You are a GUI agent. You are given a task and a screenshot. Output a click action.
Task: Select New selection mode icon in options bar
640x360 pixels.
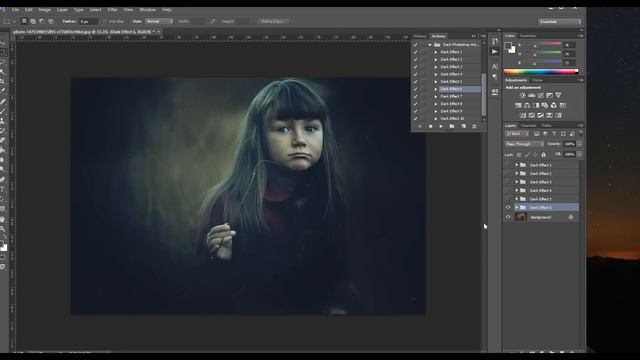(24, 21)
